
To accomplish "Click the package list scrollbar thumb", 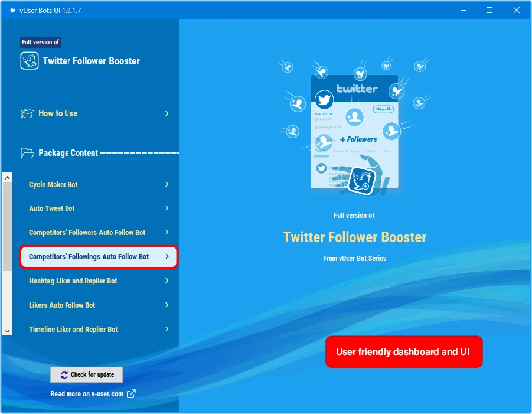I will coord(8,227).
